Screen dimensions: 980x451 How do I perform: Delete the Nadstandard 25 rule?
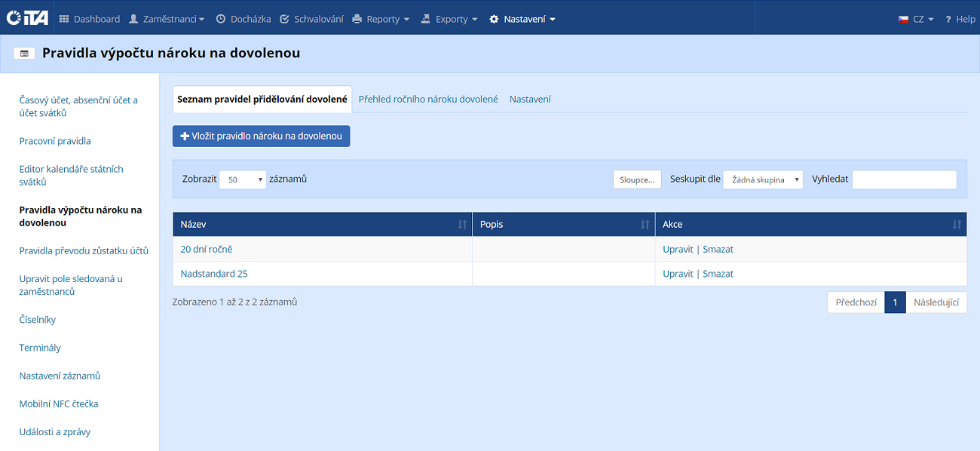[x=718, y=274]
